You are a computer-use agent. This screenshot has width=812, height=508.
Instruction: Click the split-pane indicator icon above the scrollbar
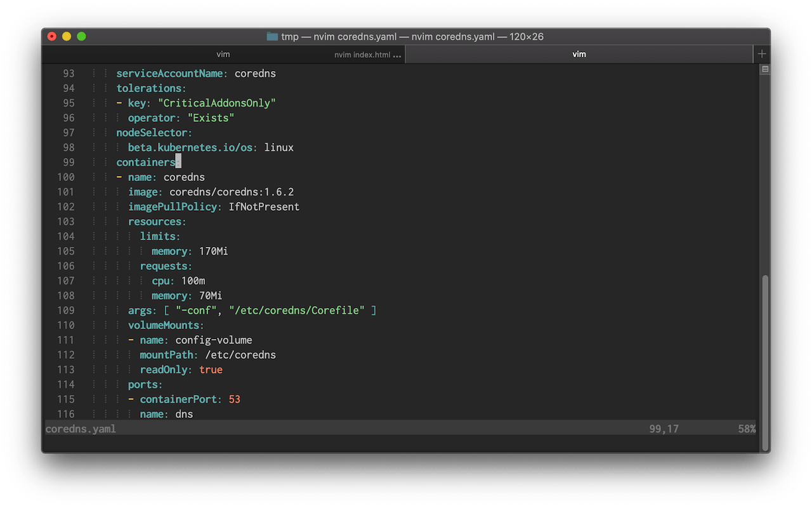764,70
